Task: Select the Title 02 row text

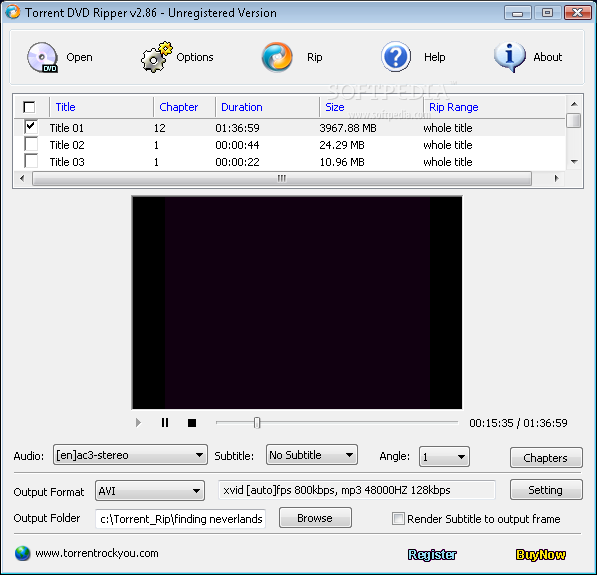Action: pos(67,145)
